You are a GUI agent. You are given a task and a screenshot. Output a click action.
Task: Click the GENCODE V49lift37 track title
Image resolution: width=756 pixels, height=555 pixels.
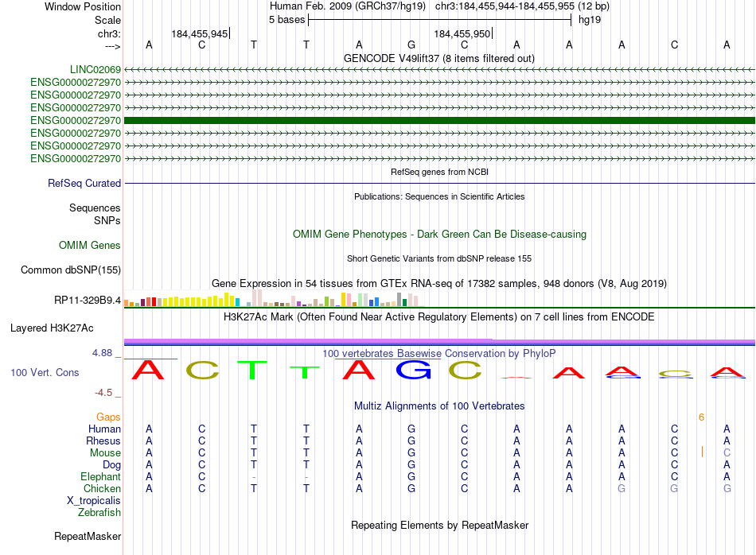pos(438,58)
